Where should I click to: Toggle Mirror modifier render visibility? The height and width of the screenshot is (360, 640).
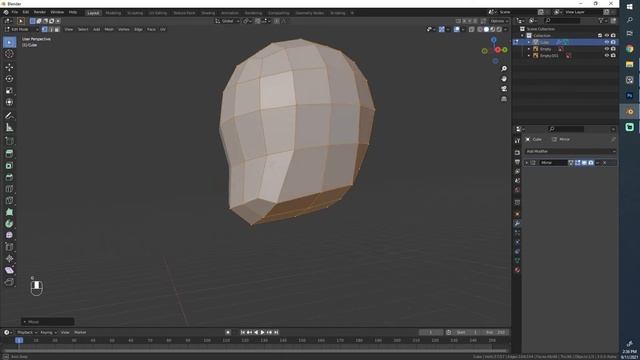[591, 163]
